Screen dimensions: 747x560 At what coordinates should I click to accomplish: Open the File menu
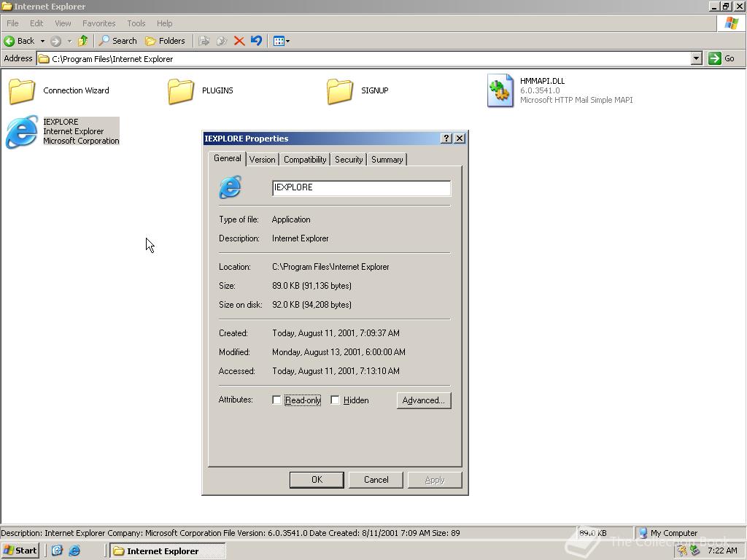12,23
